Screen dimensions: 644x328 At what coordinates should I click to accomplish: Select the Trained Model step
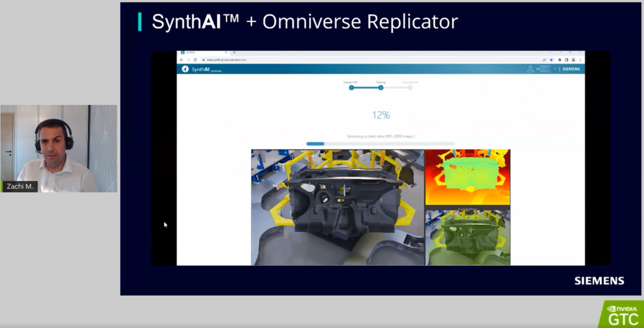[410, 87]
